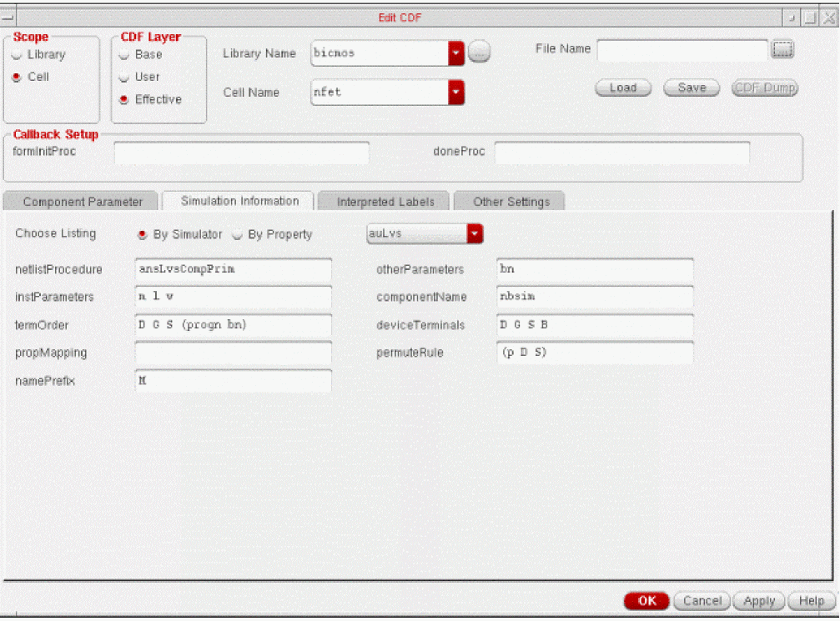Viewport: 840px width, 621px height.
Task: Open Help for the form
Action: pos(811,601)
